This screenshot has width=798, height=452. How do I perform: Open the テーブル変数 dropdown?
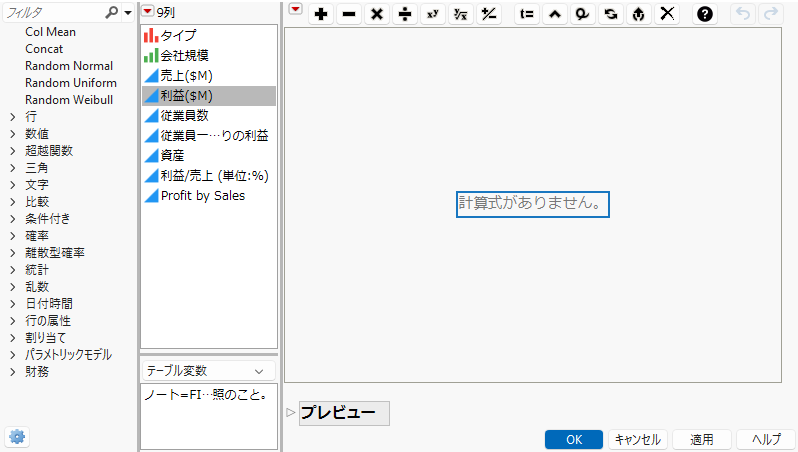click(x=209, y=371)
